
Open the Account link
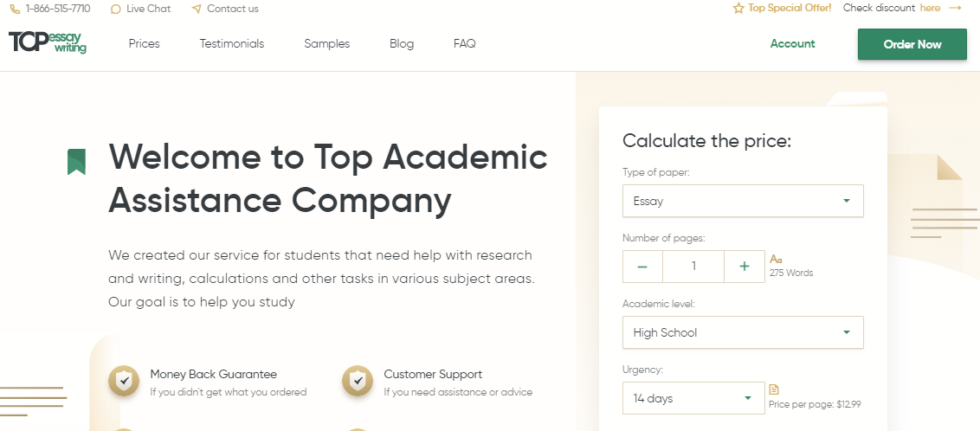tap(792, 44)
